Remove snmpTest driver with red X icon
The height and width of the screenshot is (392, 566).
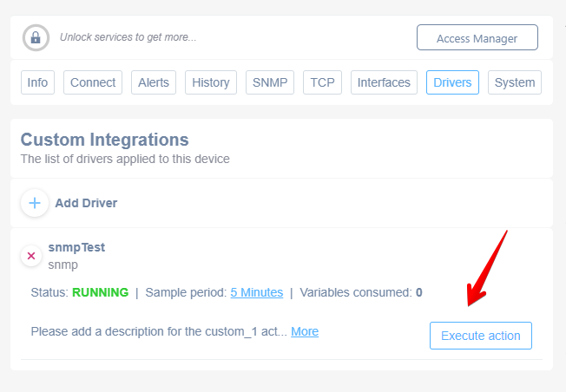coord(31,256)
